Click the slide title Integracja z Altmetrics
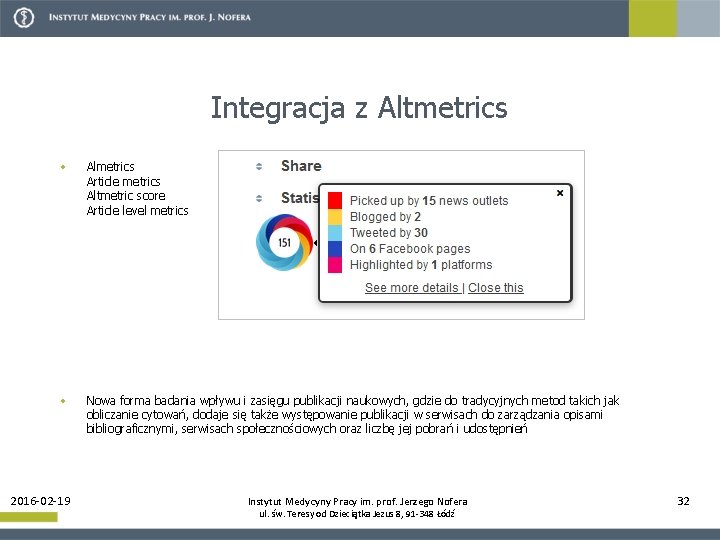This screenshot has height=540, width=720. [x=359, y=108]
